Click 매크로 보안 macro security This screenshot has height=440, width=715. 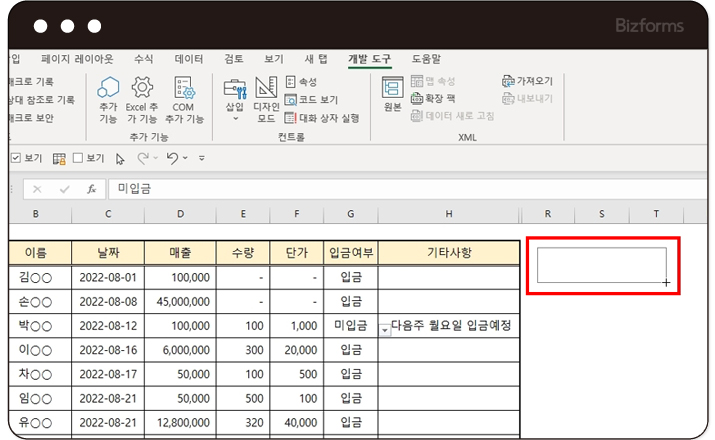pyautogui.click(x=29, y=118)
